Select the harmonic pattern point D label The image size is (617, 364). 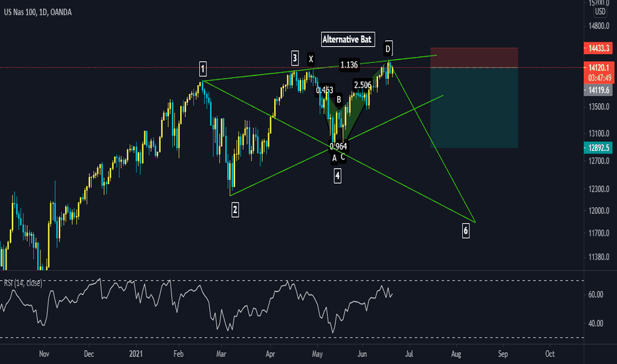point(387,49)
